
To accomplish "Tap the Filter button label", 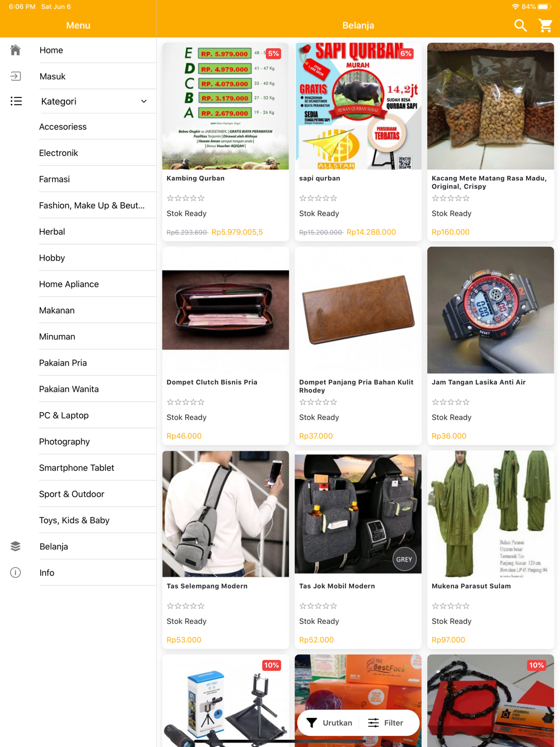I will pyautogui.click(x=394, y=723).
